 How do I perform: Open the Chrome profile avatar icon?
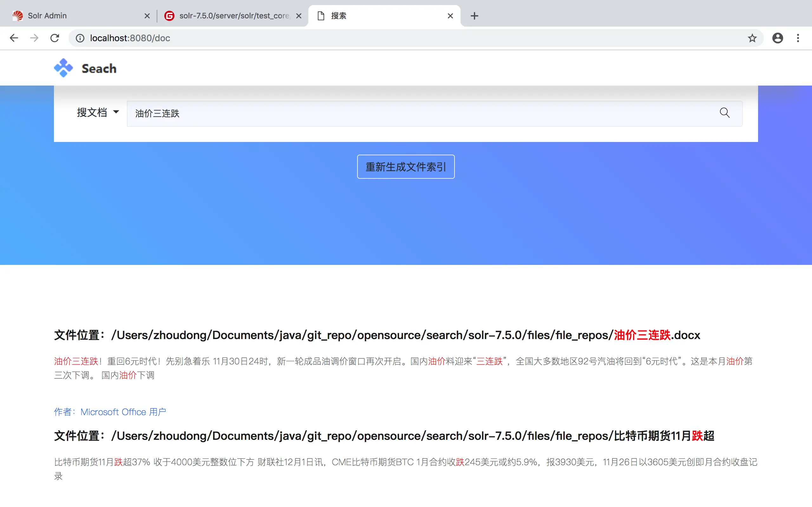point(777,38)
